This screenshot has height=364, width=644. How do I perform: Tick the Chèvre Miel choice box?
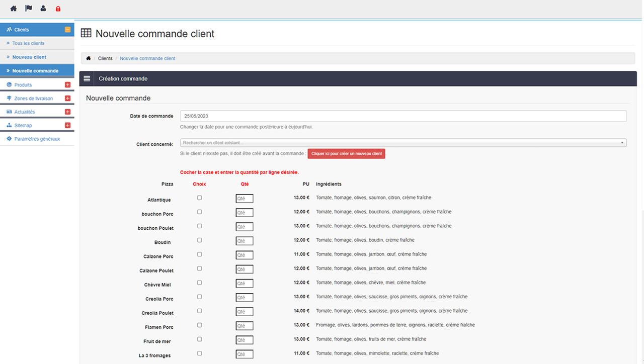(x=199, y=283)
